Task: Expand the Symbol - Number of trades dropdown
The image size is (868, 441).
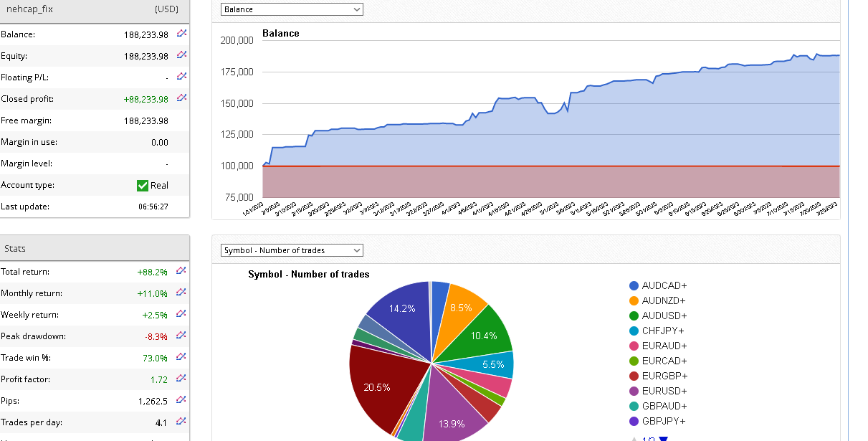Action: [292, 250]
